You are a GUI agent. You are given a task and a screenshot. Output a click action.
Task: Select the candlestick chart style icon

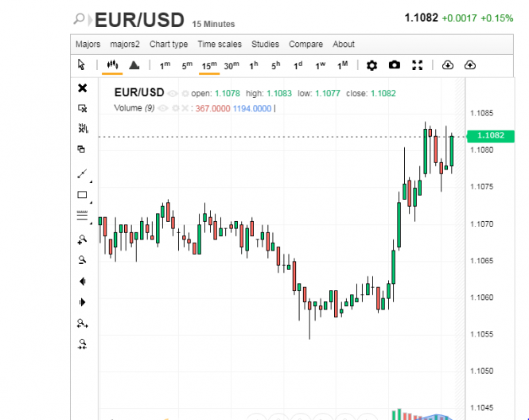[x=112, y=64]
